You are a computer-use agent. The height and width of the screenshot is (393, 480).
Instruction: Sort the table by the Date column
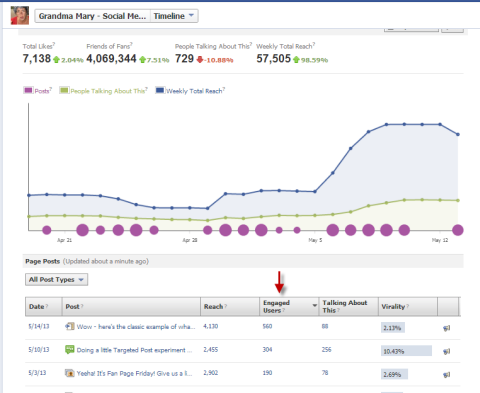pos(44,307)
